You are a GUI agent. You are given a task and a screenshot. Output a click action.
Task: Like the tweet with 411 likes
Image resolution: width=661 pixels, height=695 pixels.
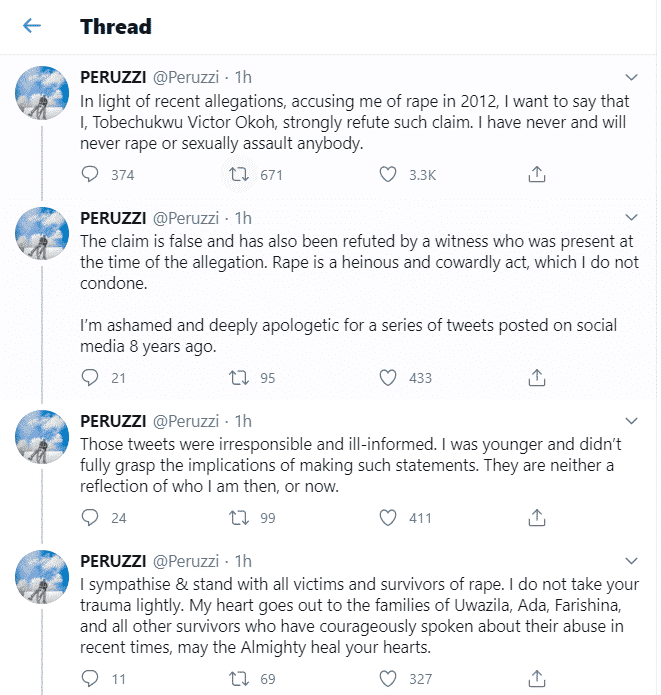(x=388, y=517)
